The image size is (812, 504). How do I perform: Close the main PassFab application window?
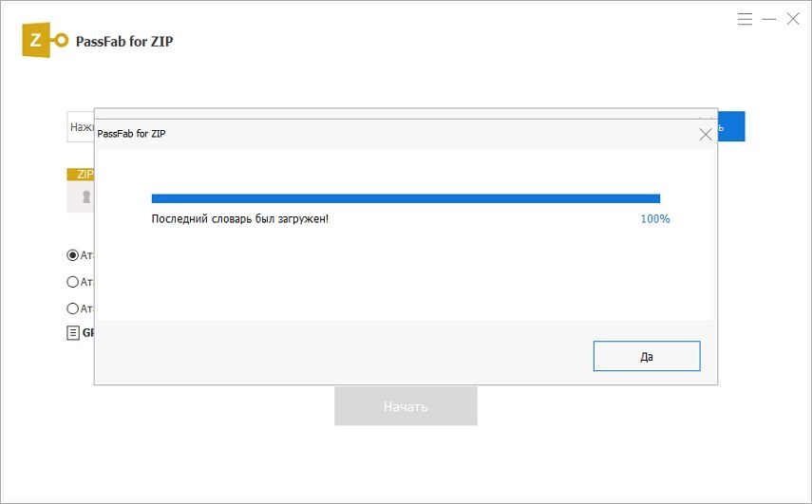click(x=793, y=19)
